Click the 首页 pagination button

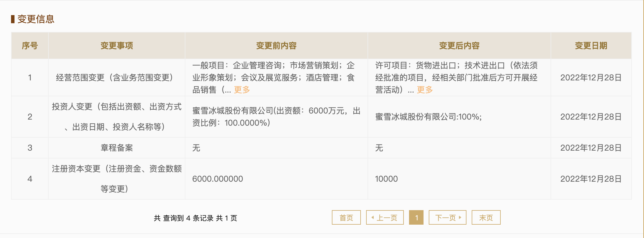pos(346,217)
